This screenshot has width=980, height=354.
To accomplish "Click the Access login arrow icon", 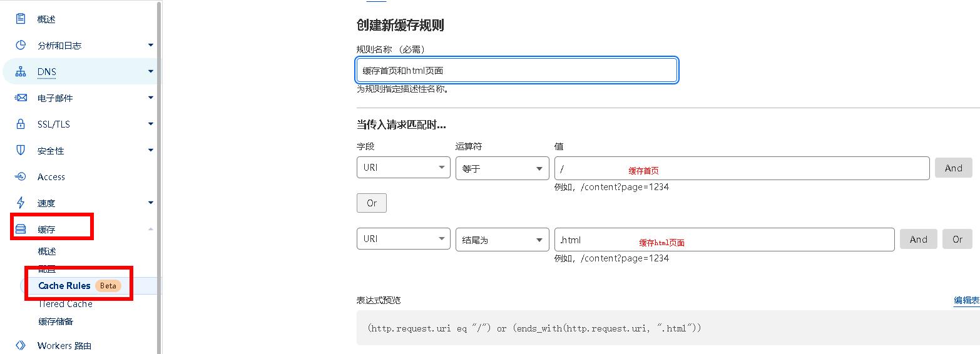I will click(21, 176).
